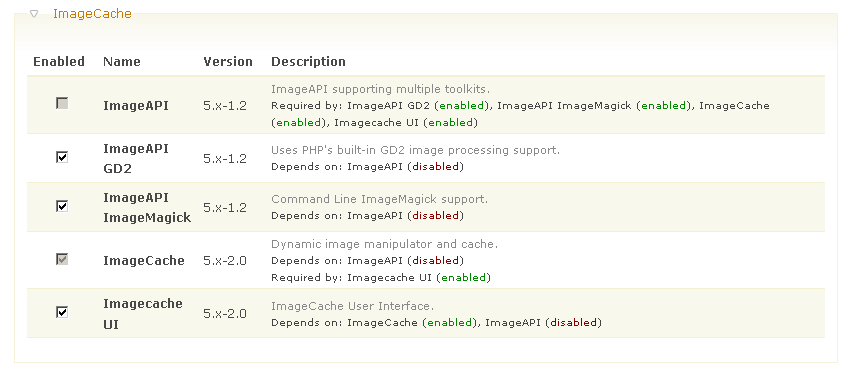Click version 5.x-2.0 in ImageCache row

[x=225, y=261]
